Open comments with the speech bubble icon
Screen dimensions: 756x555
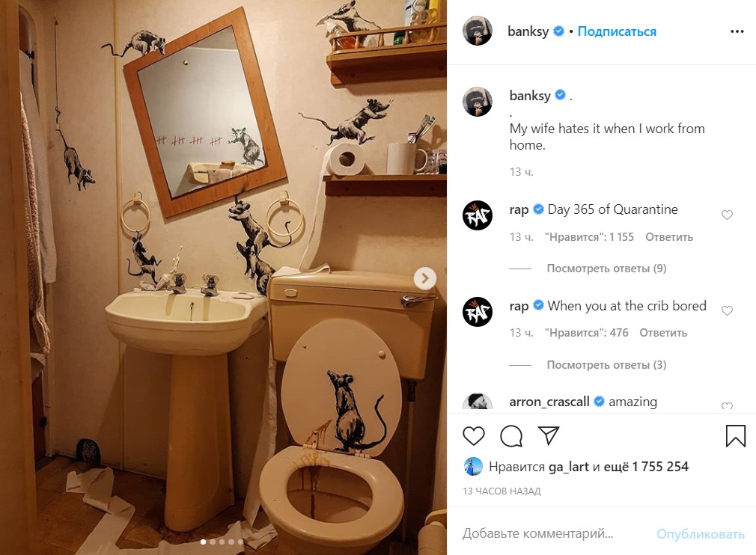[x=511, y=435]
